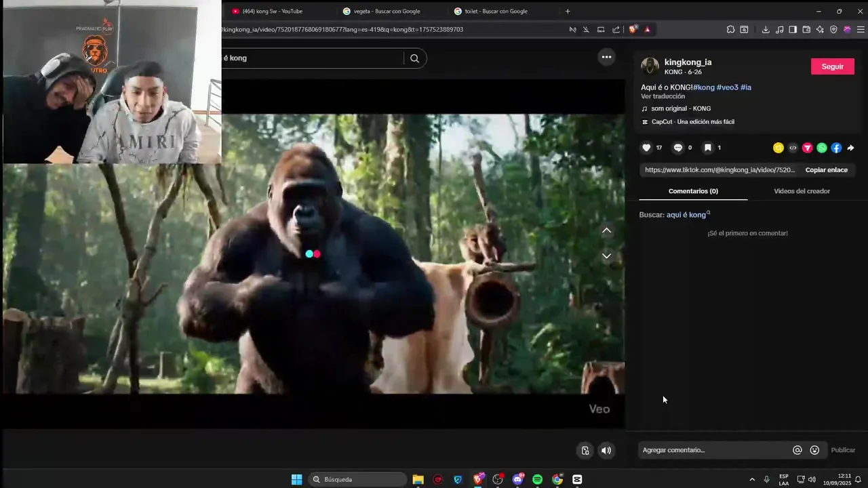868x488 pixels.
Task: Open the #ia hashtag link
Action: [x=746, y=87]
